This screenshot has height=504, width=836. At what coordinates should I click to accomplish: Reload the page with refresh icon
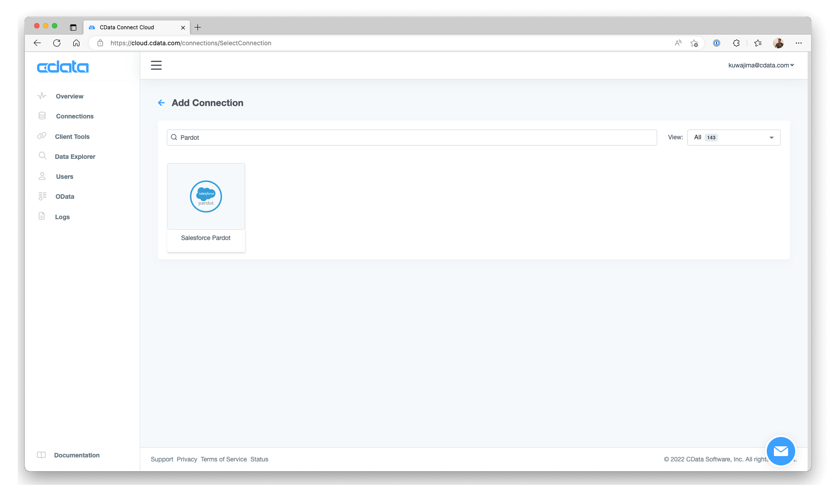coord(57,43)
